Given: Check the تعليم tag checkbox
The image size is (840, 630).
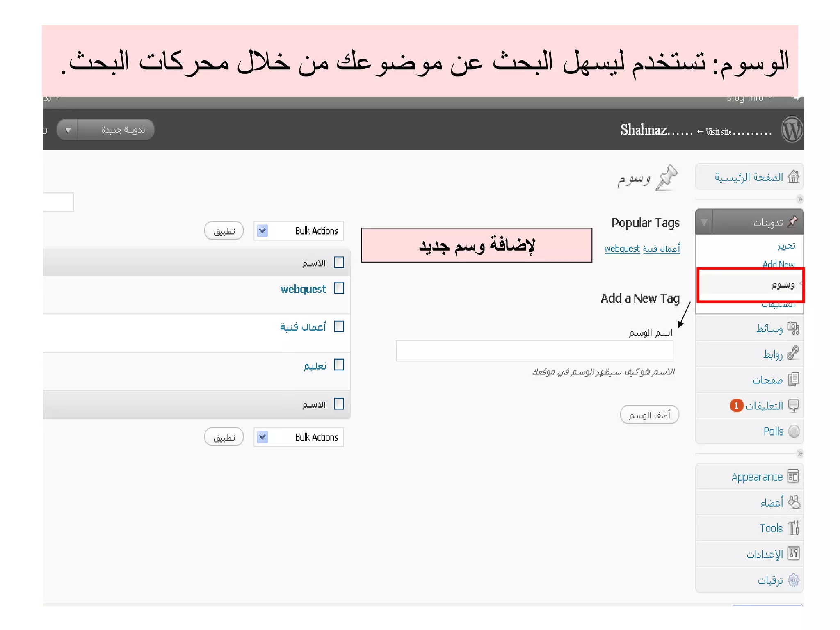Looking at the screenshot, I should click(x=339, y=365).
